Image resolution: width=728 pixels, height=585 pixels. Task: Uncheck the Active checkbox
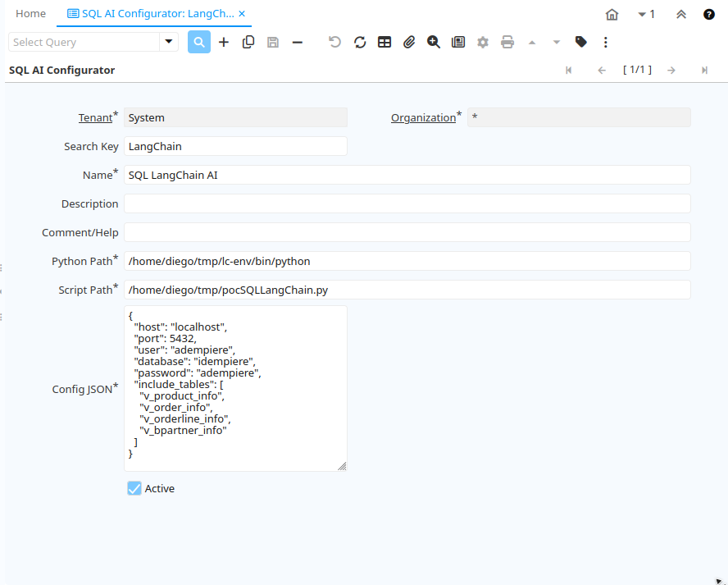(x=134, y=488)
